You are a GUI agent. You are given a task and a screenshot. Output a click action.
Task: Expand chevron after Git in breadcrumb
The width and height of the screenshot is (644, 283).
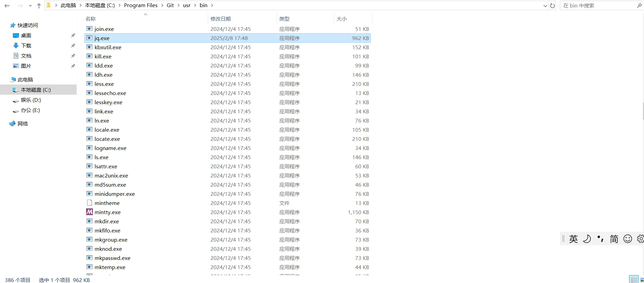tap(178, 5)
